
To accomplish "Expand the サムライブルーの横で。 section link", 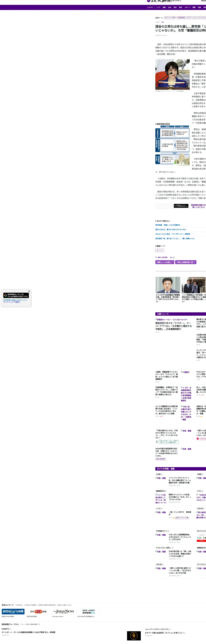I will tap(164, 548).
